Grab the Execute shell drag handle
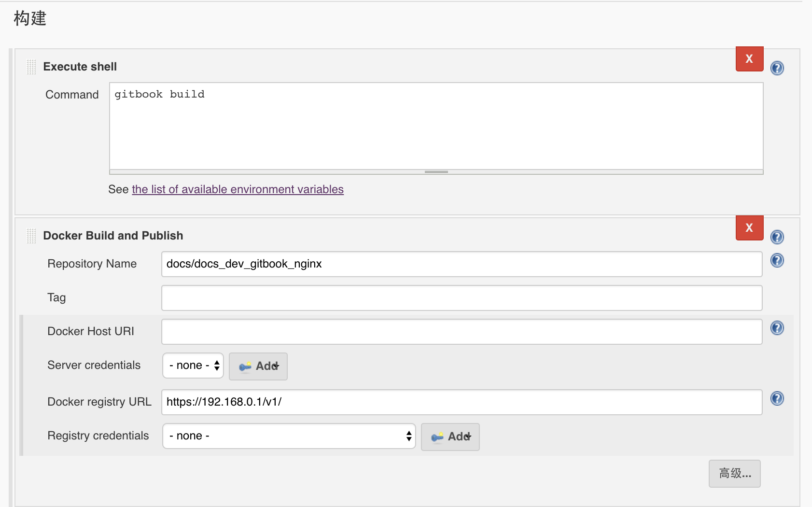Image resolution: width=812 pixels, height=507 pixels. 31,67
